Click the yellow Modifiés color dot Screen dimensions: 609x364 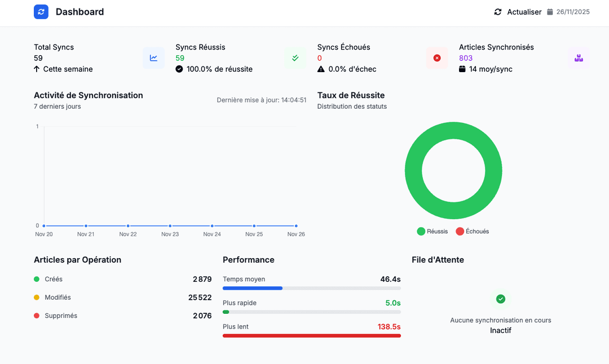pyautogui.click(x=37, y=298)
